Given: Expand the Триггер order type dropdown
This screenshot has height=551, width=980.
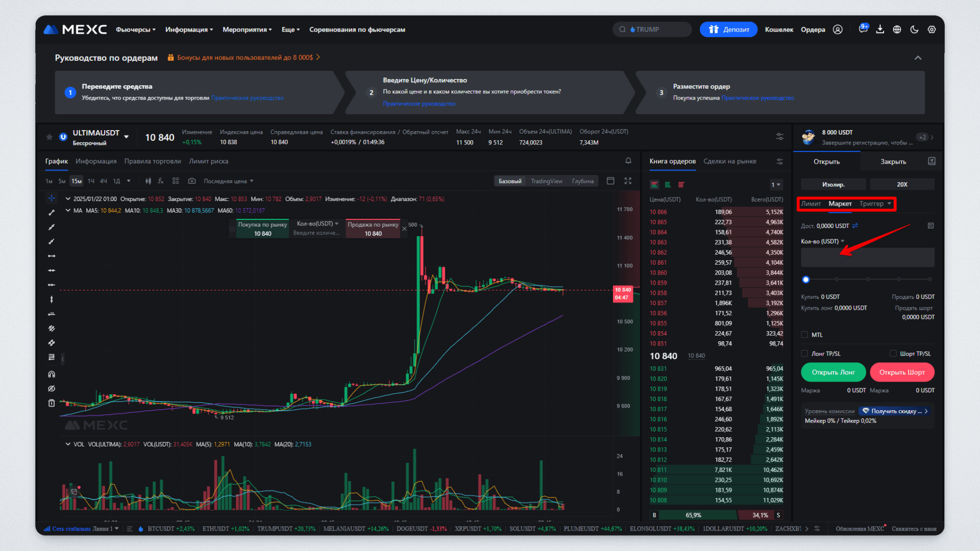Looking at the screenshot, I should [889, 204].
